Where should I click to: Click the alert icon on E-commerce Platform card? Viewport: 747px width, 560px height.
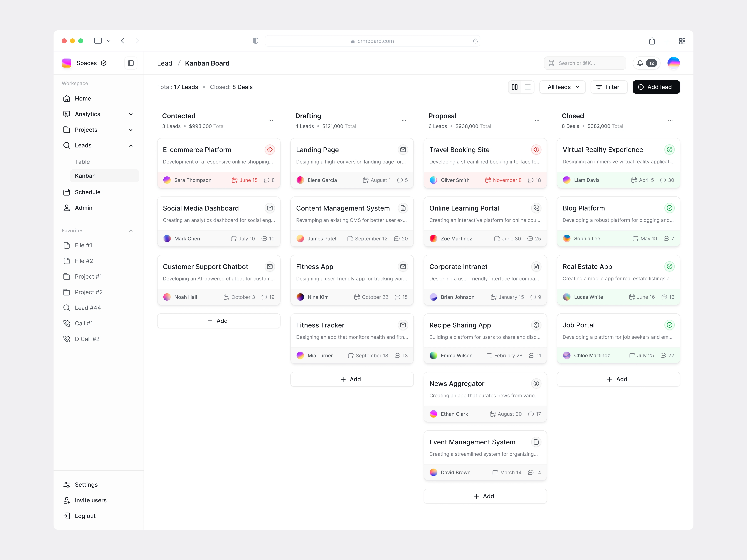tap(270, 149)
